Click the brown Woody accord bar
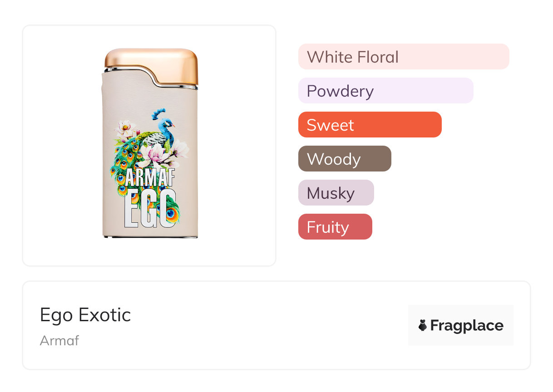 click(x=344, y=159)
